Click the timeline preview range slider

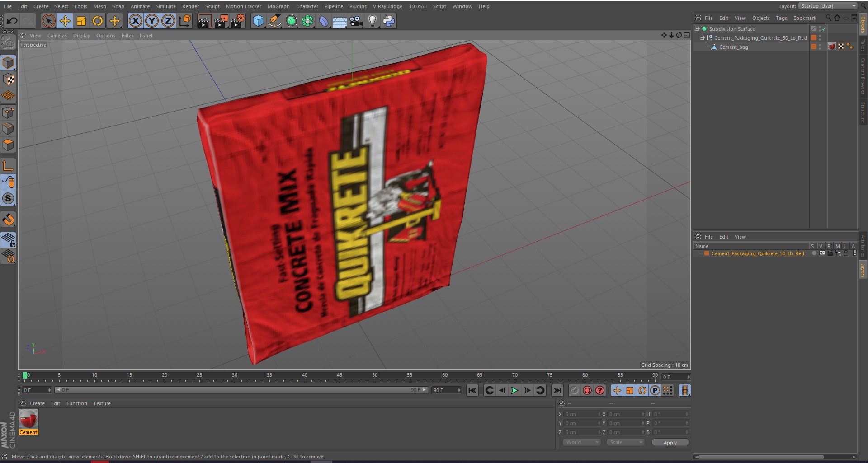click(241, 390)
